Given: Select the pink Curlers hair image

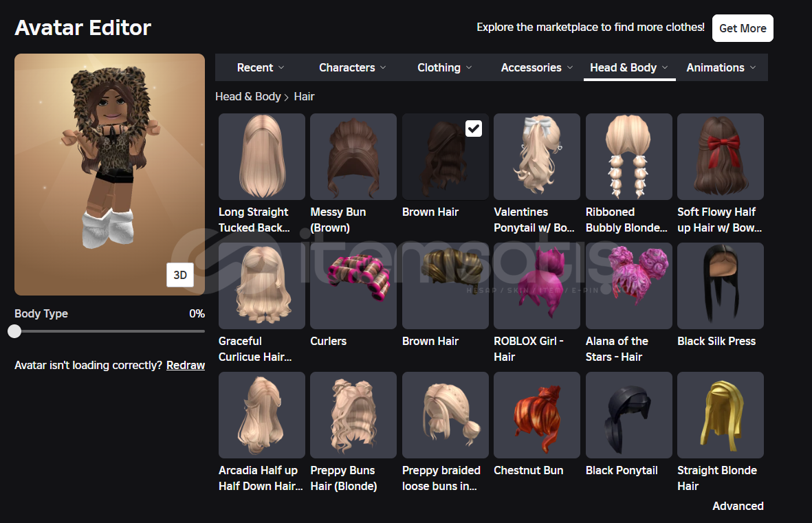Looking at the screenshot, I should pos(353,286).
